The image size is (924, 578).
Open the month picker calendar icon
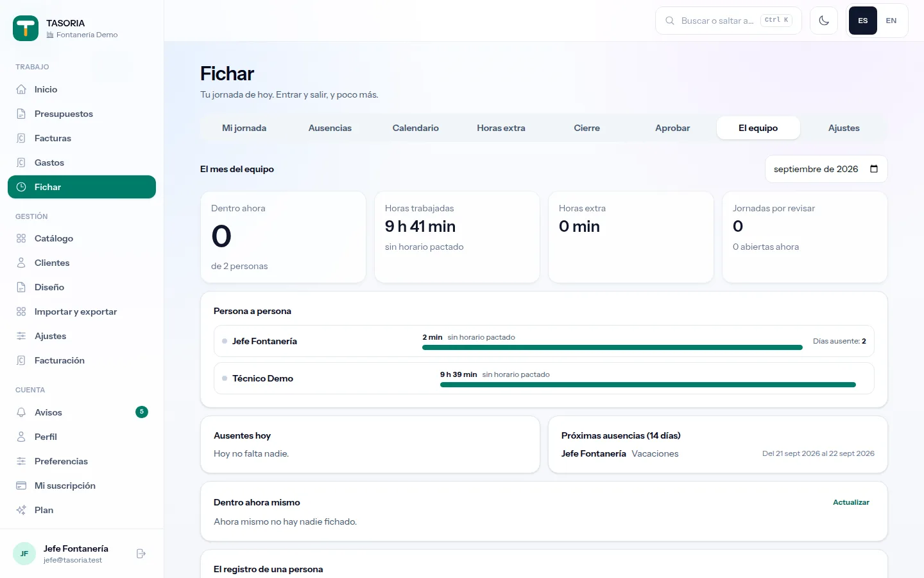pyautogui.click(x=874, y=169)
